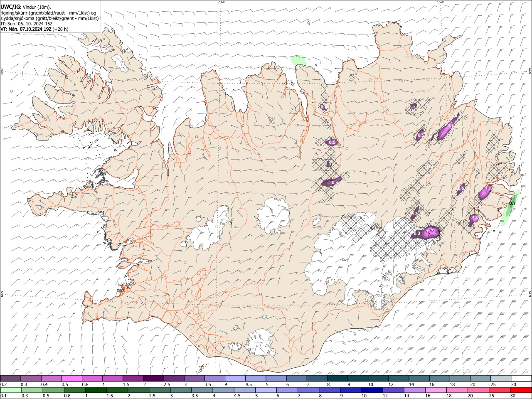This screenshot has width=532, height=399.
Task: Click the medium green 0.8 swatch in rain scale
Action: (x=74, y=390)
